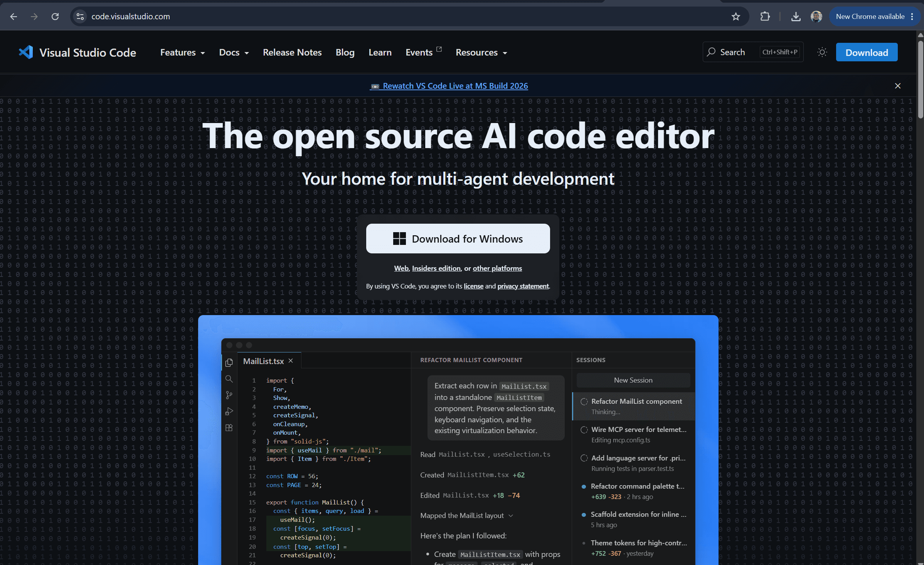Click the 'Read MailList.tsx, useSelection.ts' line
The image size is (924, 565).
485,454
